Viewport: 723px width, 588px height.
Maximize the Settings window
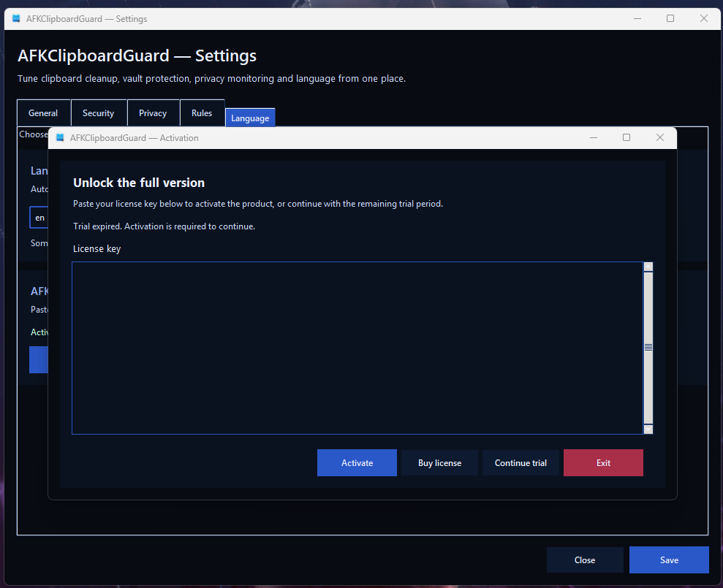point(670,19)
